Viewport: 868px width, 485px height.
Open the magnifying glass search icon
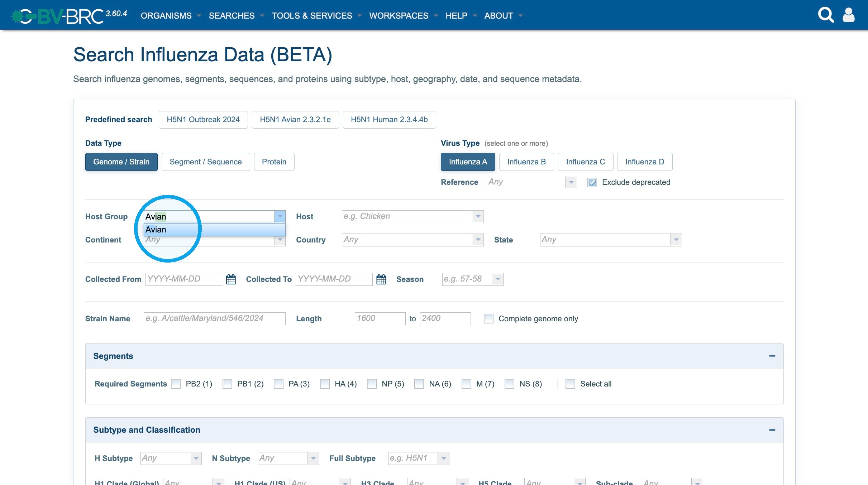click(826, 15)
